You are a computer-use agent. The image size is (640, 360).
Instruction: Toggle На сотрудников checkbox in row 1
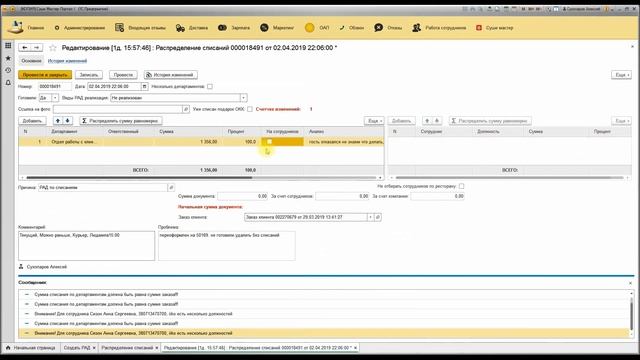click(x=269, y=142)
